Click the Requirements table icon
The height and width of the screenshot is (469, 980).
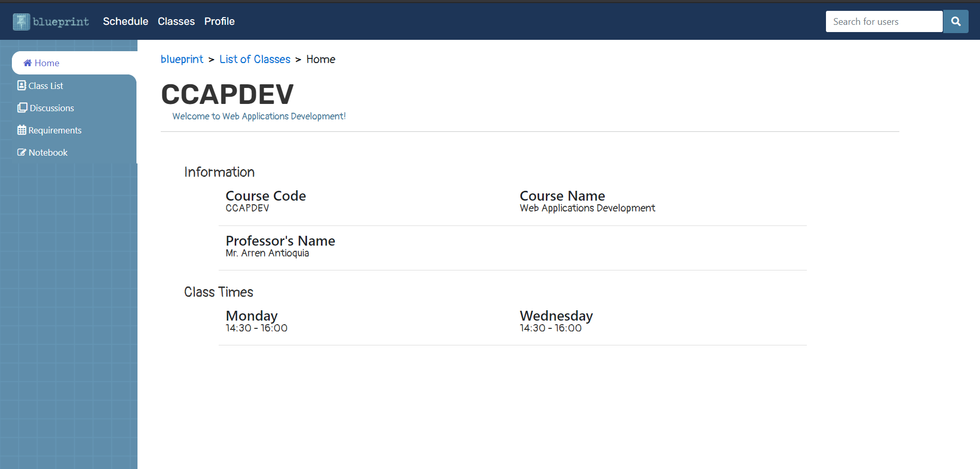(x=22, y=130)
